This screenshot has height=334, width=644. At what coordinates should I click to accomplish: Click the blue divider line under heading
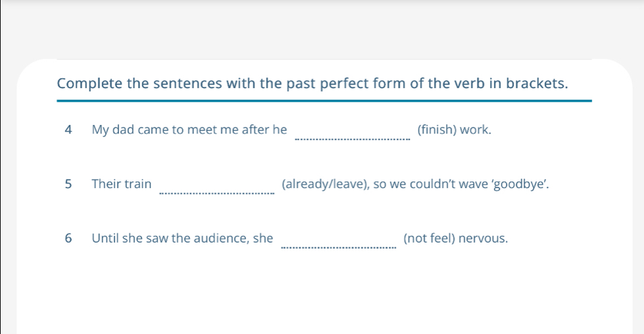pyautogui.click(x=324, y=101)
